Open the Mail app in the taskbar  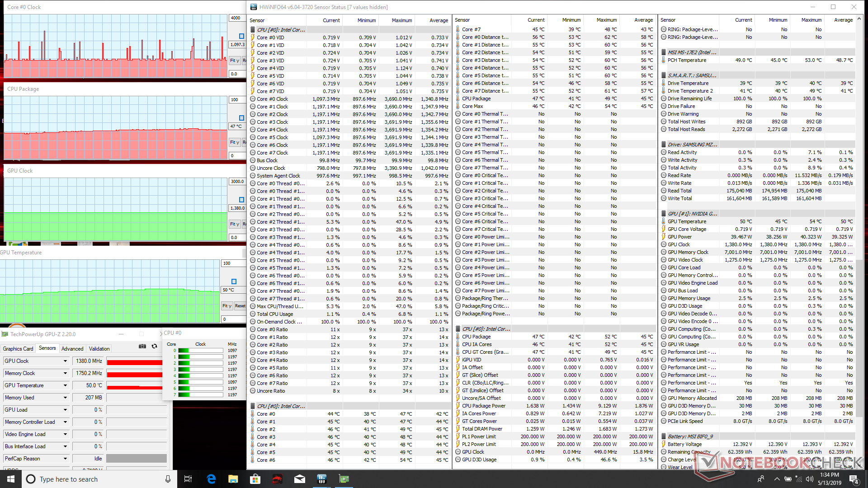[x=300, y=479]
